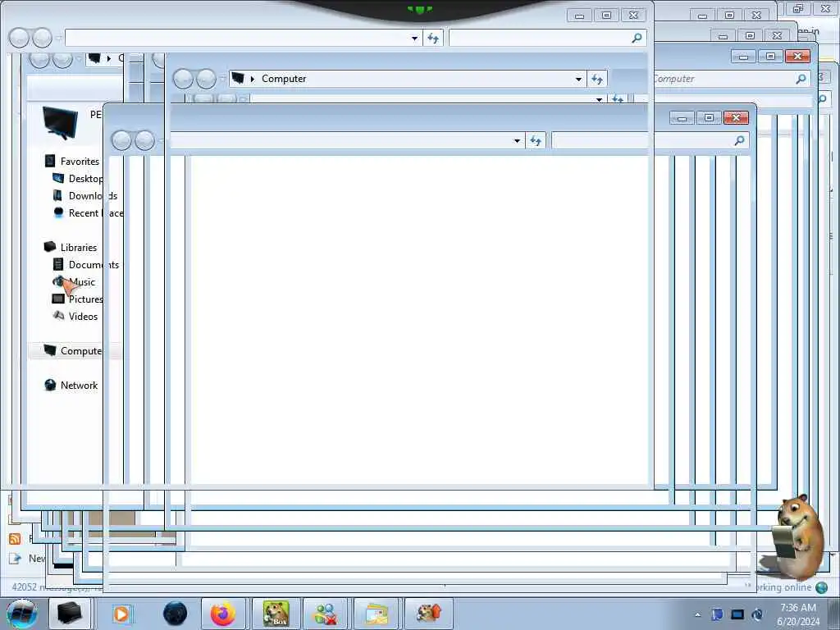840x630 pixels.
Task: Click the sync arrows tray icon
Action: tap(757, 614)
